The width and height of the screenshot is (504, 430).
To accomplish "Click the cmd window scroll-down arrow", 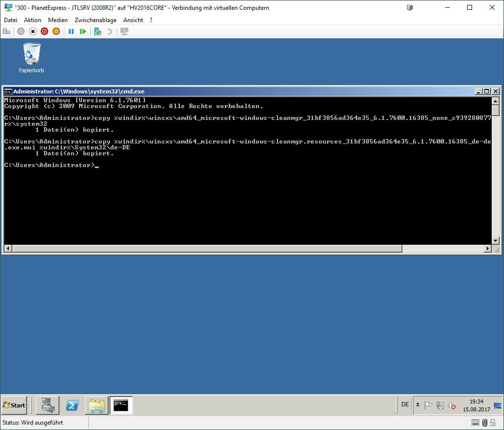I will click(x=496, y=240).
